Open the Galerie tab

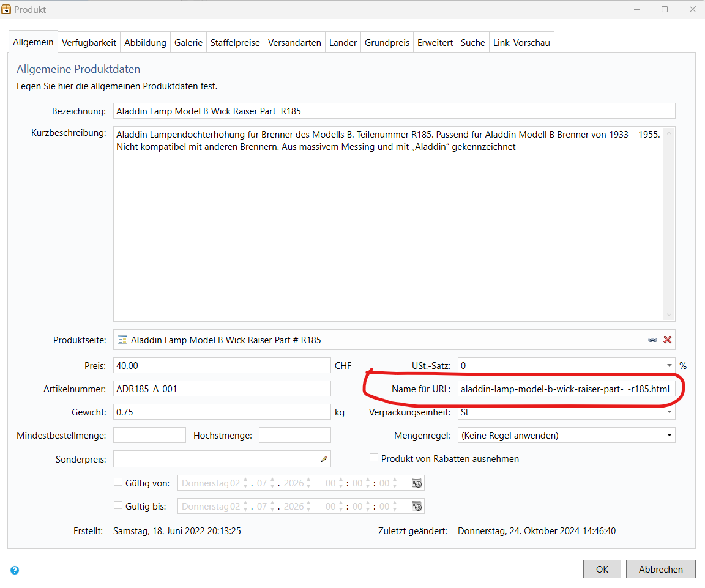pyautogui.click(x=188, y=43)
